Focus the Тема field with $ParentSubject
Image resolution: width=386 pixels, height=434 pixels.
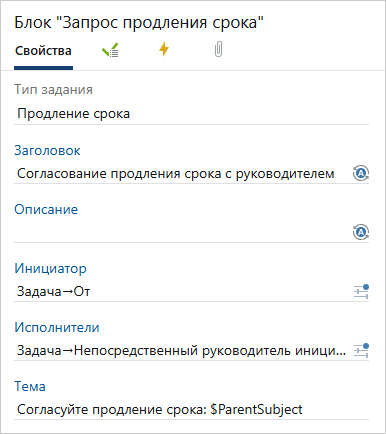[x=191, y=410]
